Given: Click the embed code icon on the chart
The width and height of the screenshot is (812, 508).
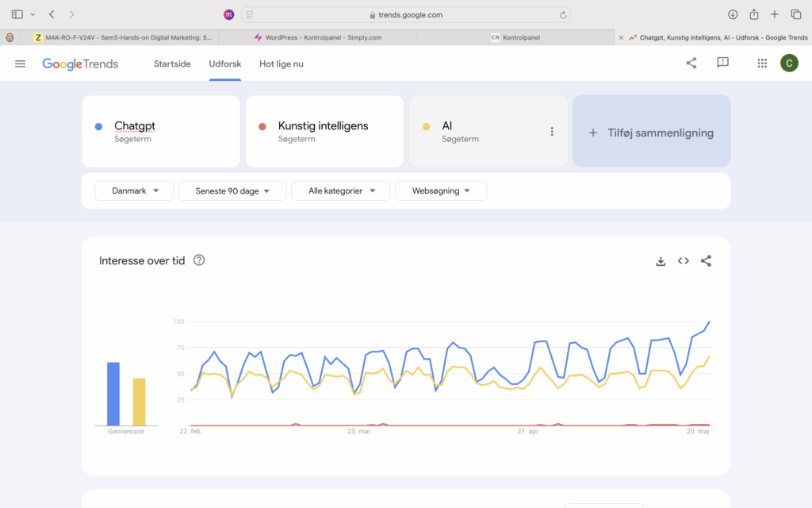Looking at the screenshot, I should 683,261.
